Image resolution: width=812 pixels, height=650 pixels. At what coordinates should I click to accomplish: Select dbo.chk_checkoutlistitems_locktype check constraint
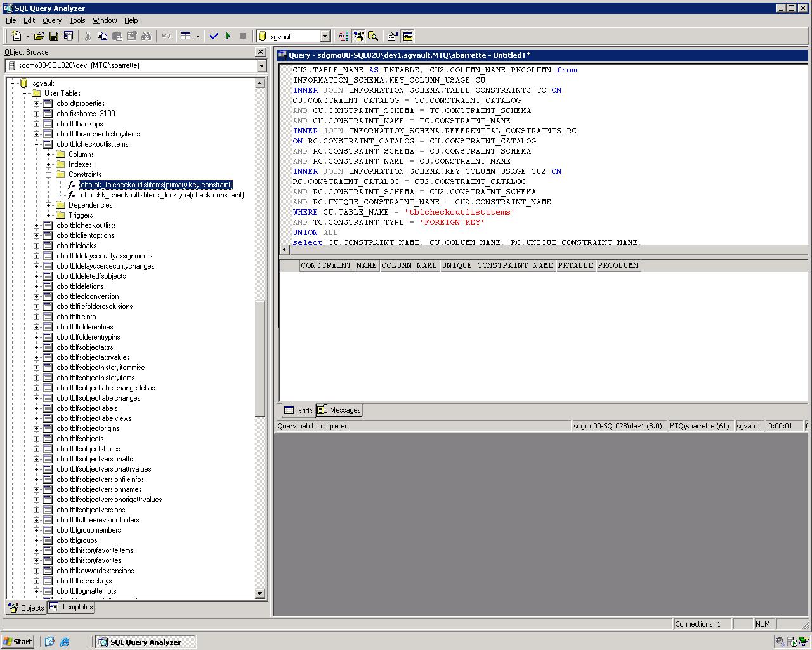pyautogui.click(x=162, y=195)
